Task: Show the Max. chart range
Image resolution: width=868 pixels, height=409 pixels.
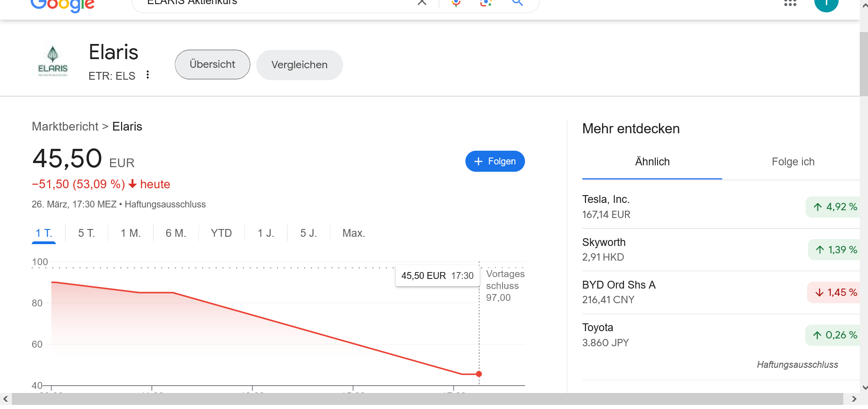Action: click(x=354, y=233)
